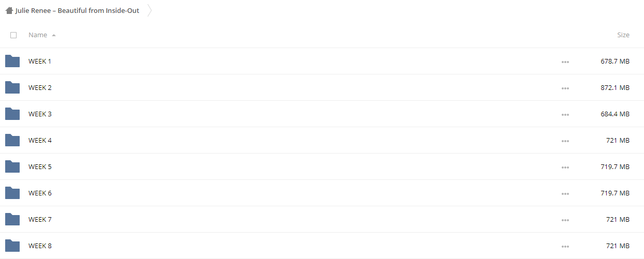This screenshot has width=644, height=259.
Task: Click the WEEK 6 folder name
Action: [x=40, y=193]
